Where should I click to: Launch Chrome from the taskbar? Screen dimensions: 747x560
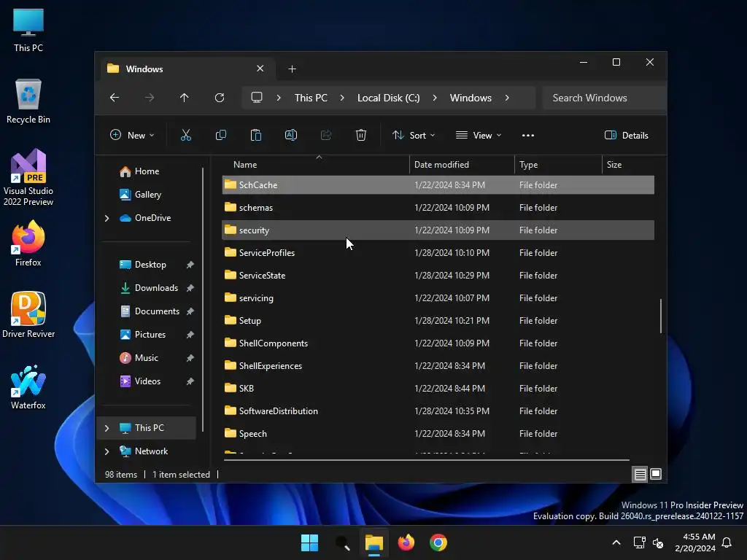438,542
